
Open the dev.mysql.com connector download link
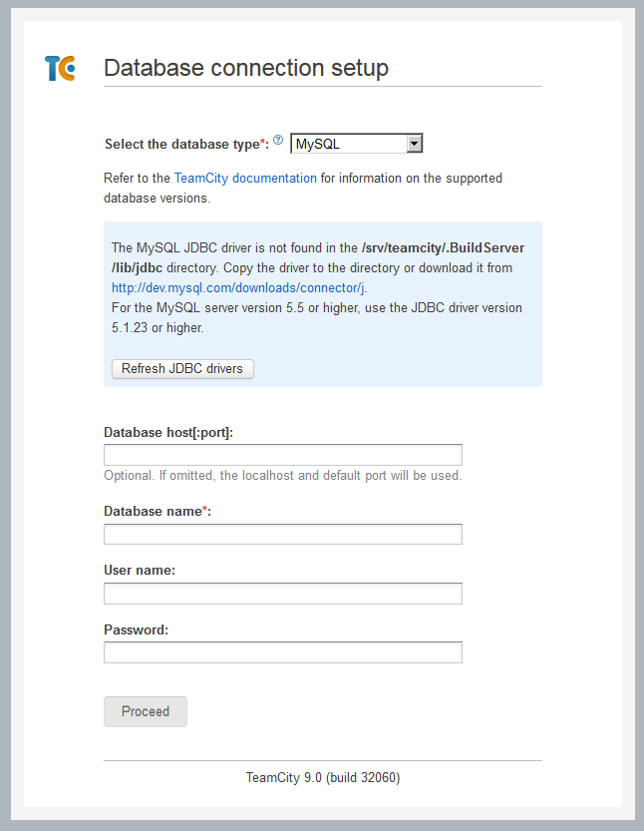(238, 287)
